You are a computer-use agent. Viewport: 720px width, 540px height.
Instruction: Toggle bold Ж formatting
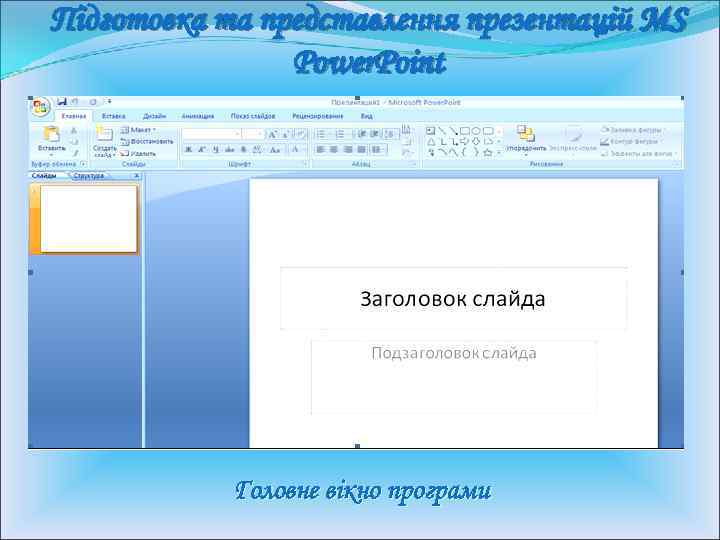(x=188, y=149)
